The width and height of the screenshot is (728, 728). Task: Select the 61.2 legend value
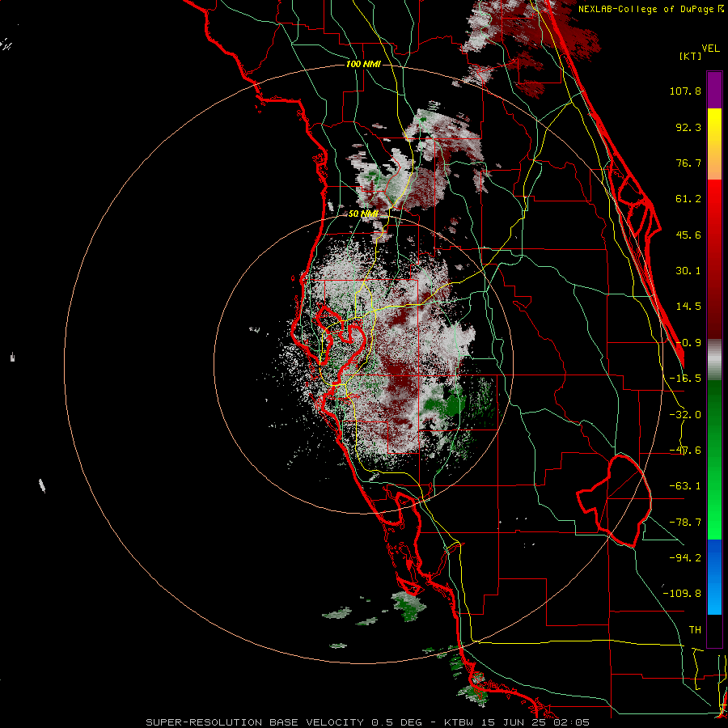tap(688, 199)
